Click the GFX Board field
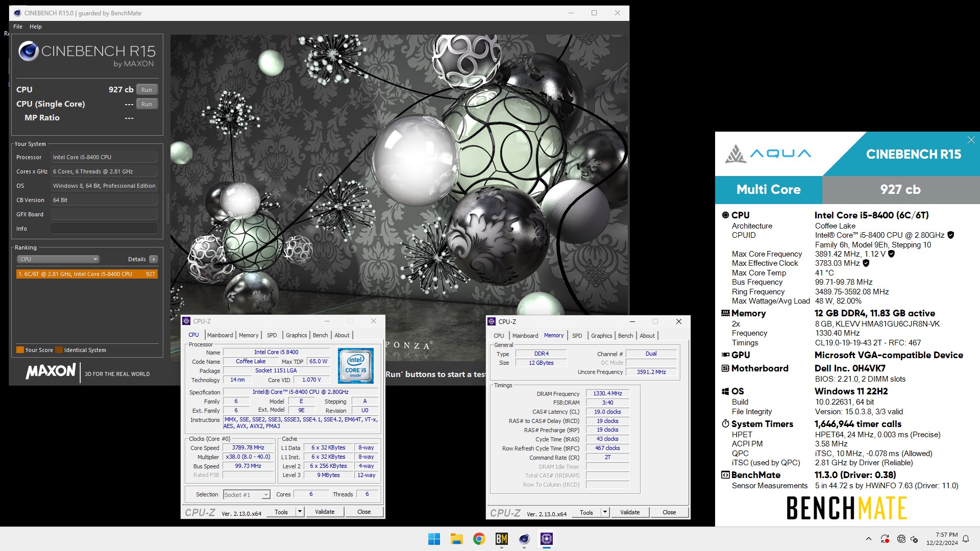Screen dimensions: 980x551 (104, 214)
